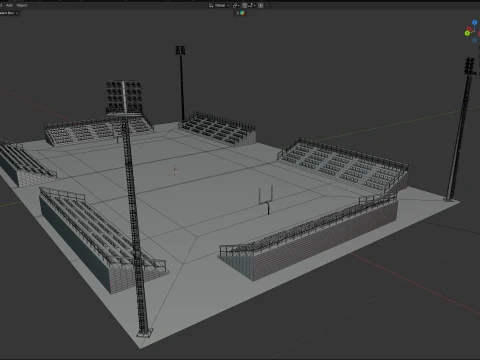Click the red X axis gizmo ball
The height and width of the screenshot is (360, 480).
(469, 29)
